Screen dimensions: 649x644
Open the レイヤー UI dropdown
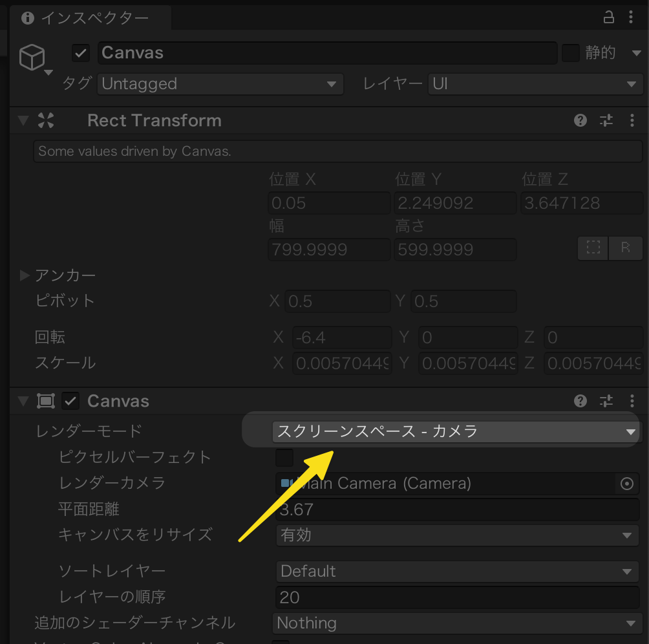pyautogui.click(x=535, y=84)
